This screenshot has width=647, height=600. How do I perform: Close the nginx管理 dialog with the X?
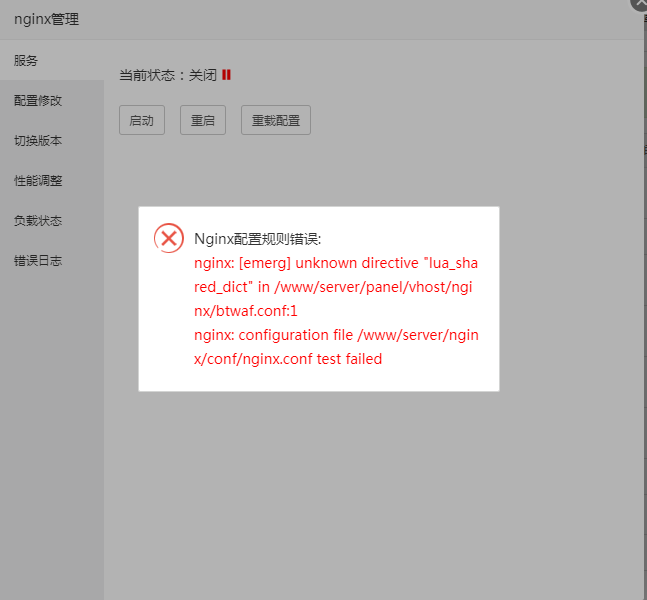[x=639, y=3]
